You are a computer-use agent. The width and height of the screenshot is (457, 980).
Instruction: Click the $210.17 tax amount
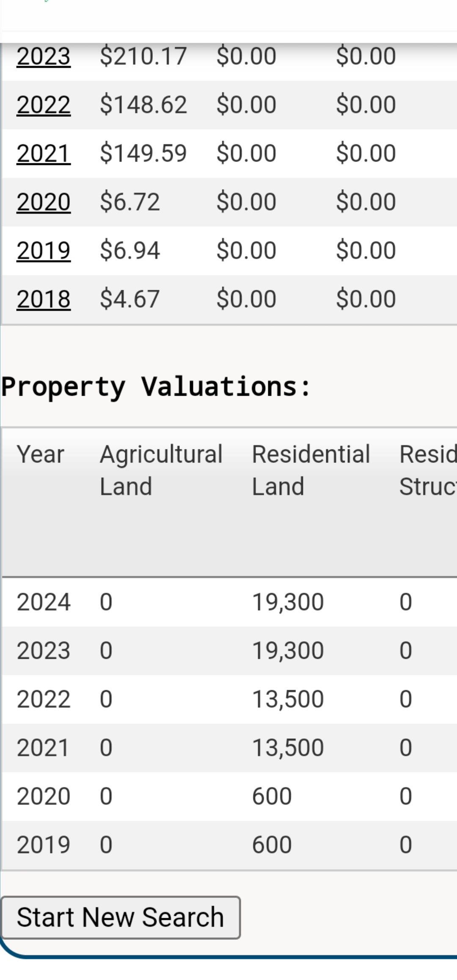[143, 56]
